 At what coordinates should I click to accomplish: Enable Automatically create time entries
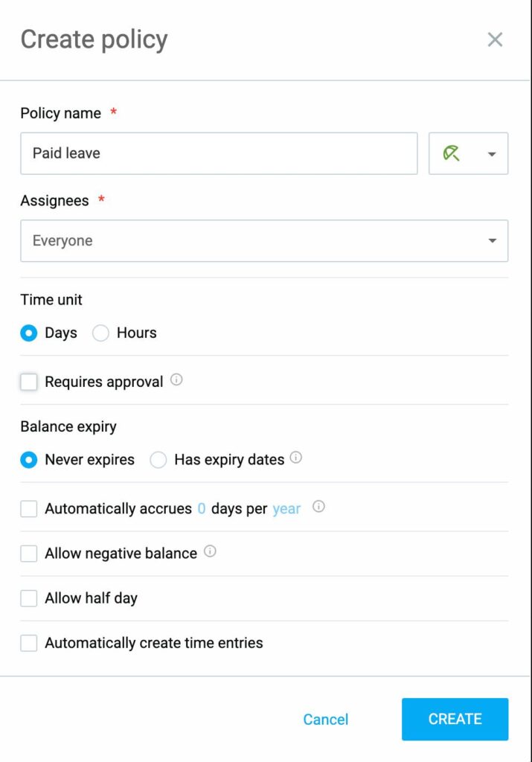click(x=29, y=643)
